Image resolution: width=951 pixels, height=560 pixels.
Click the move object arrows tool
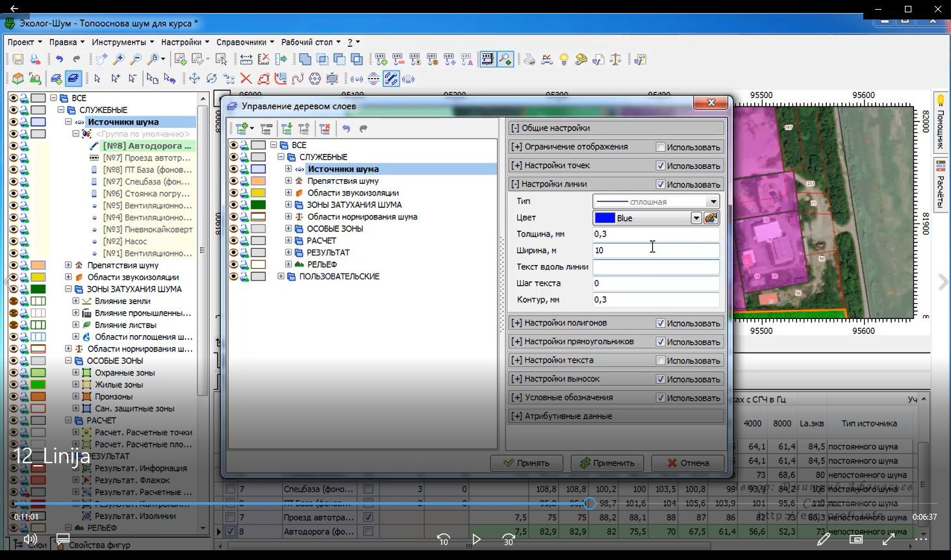(194, 79)
